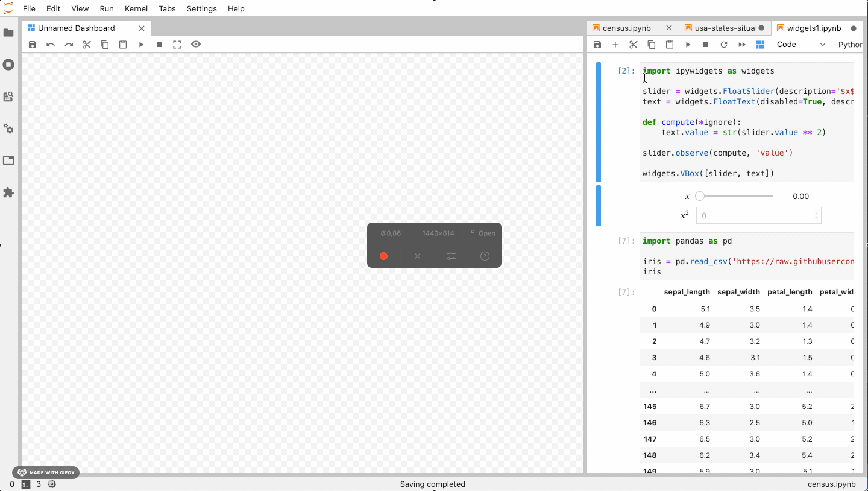Image resolution: width=868 pixels, height=491 pixels.
Task: Click the Gifox Open lock button
Action: (x=482, y=233)
